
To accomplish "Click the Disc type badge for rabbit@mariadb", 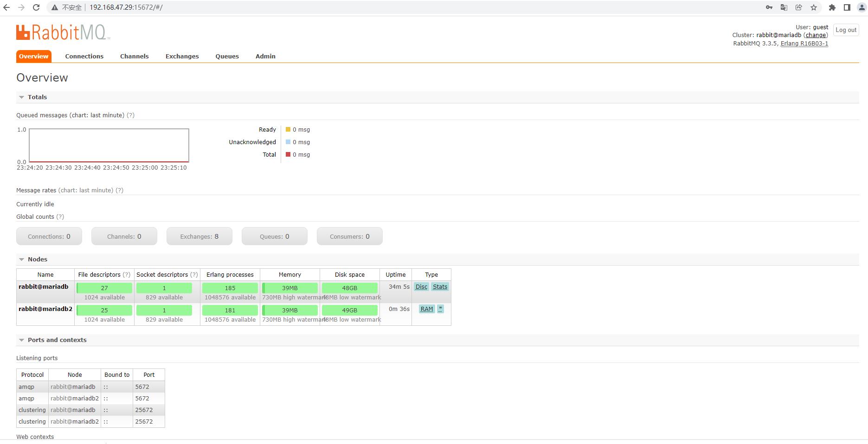I will pos(421,287).
